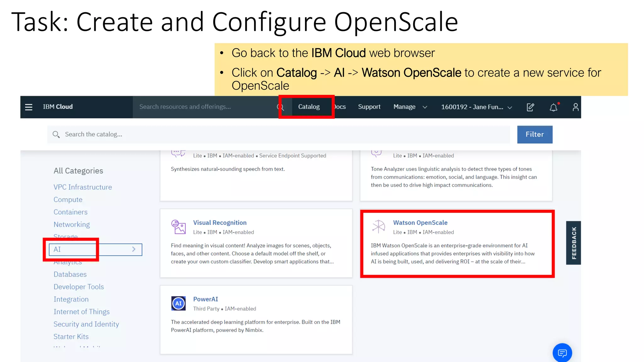Focus the Search resources and offerings field
The width and height of the screenshot is (644, 362).
(206, 107)
